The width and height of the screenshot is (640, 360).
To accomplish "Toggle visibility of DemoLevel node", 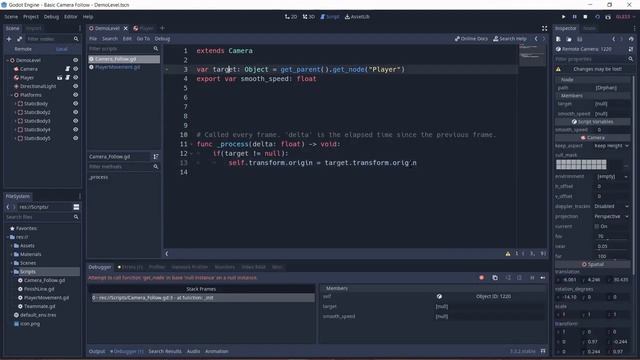I will click(76, 60).
